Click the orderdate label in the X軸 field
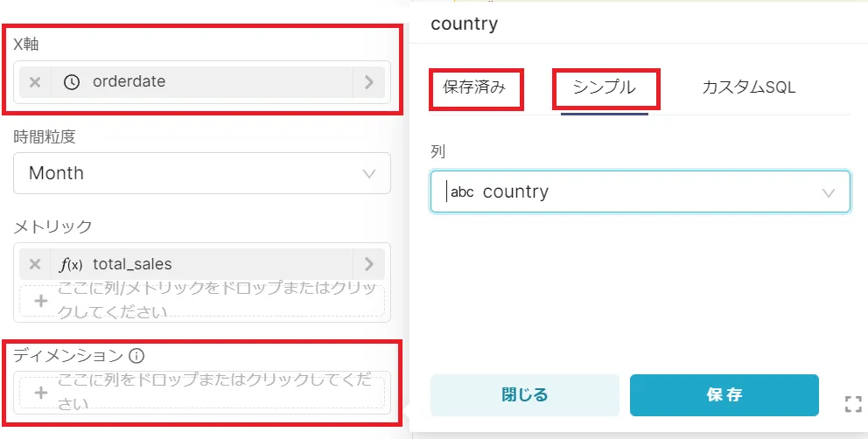The width and height of the screenshot is (868, 439). click(x=129, y=82)
